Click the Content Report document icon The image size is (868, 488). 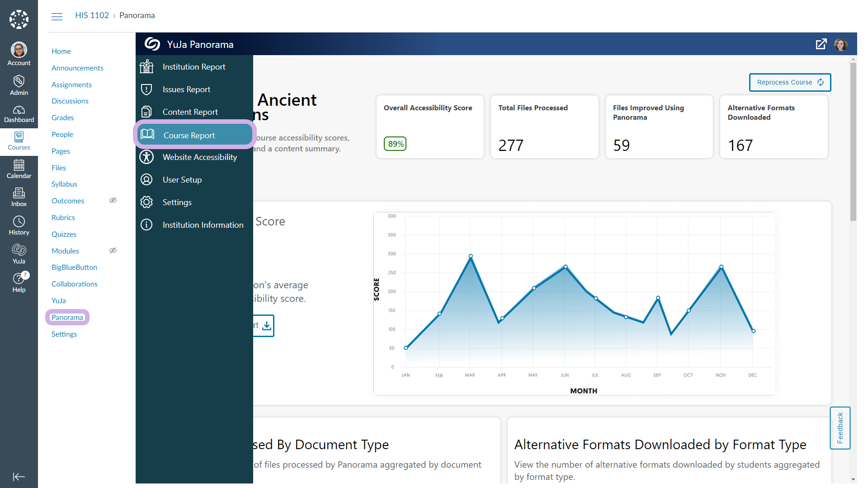[146, 112]
